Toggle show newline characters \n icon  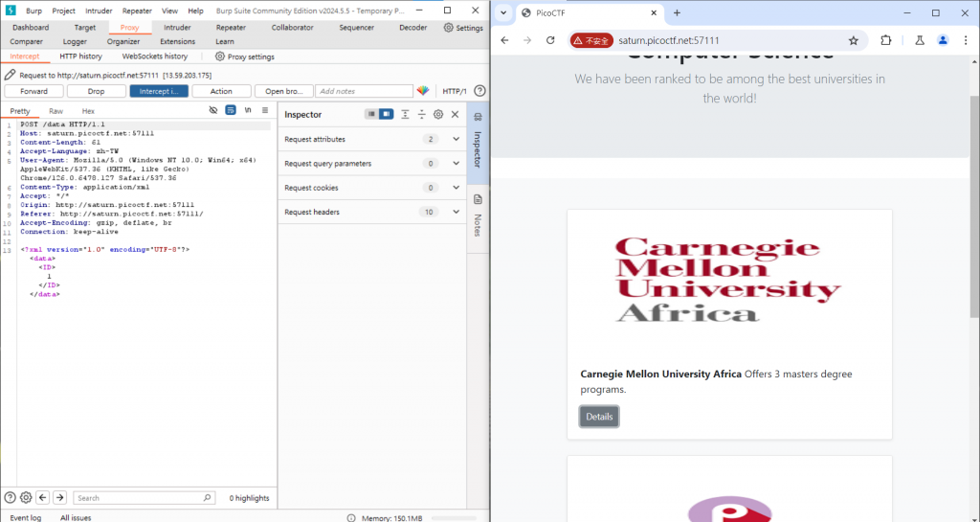248,110
